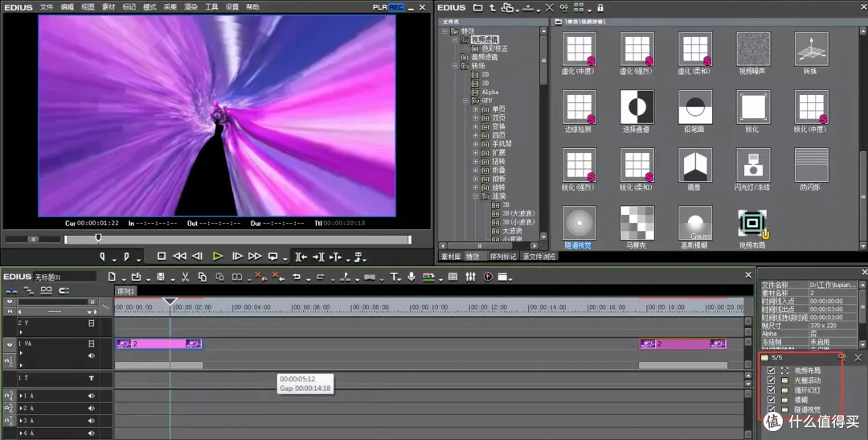Select the Gaussian Blur (高斯模糊) effect icon
The width and height of the screenshot is (868, 440).
point(694,223)
